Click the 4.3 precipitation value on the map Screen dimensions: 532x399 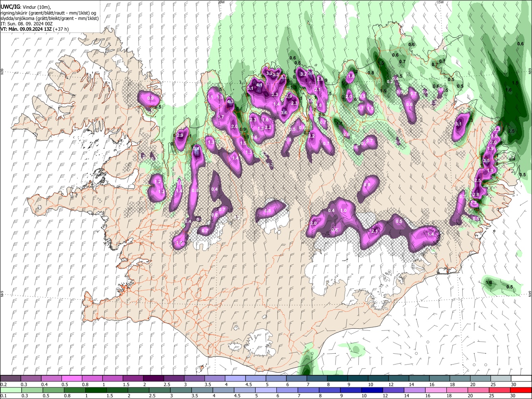click(230, 101)
